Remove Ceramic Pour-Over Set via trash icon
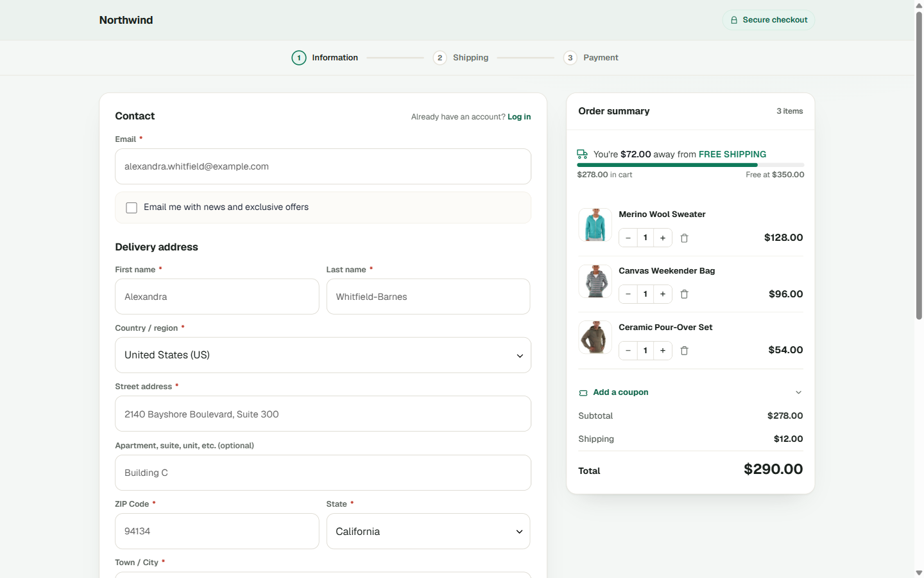 pos(684,351)
